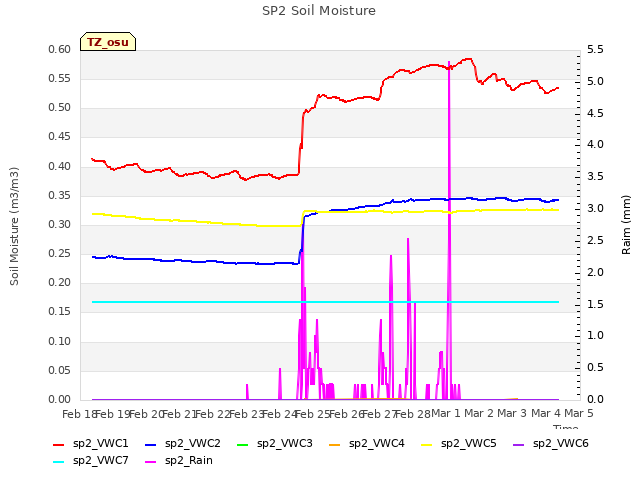
Task: Click the TZ_osu label box
Action: pos(108,42)
